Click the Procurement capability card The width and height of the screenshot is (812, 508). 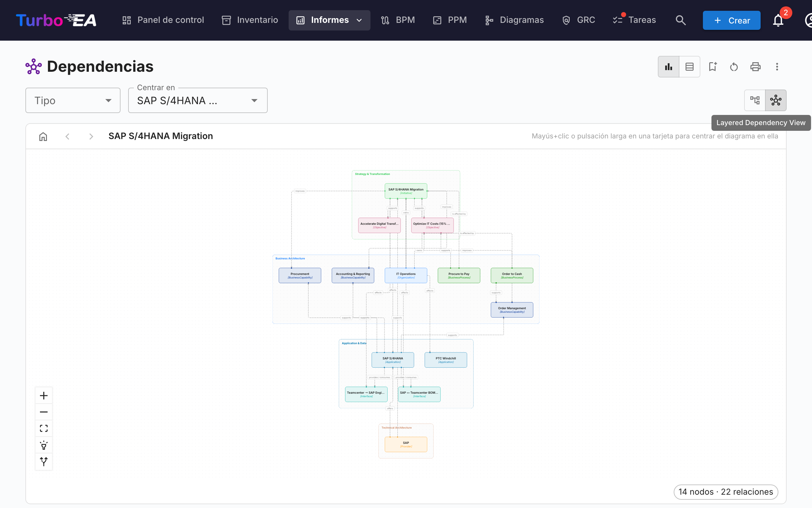[300, 276]
